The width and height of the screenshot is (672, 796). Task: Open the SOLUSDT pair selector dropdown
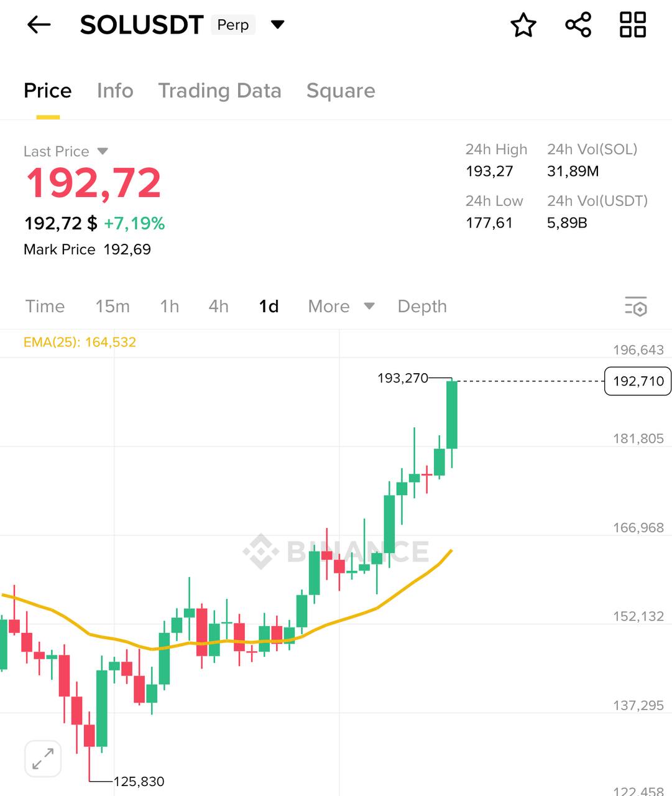click(278, 25)
